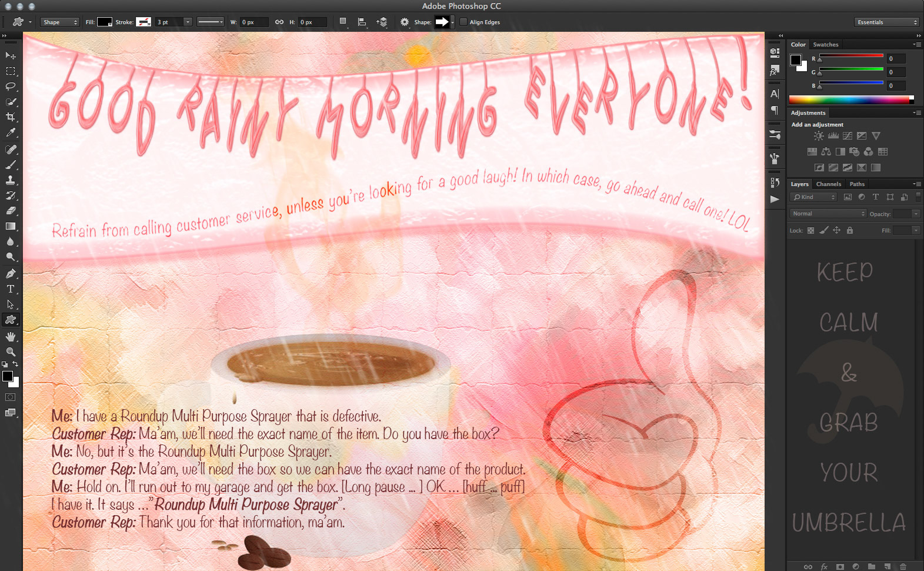Open the Adjustments panel menu
This screenshot has height=571, width=924.
coord(917,113)
